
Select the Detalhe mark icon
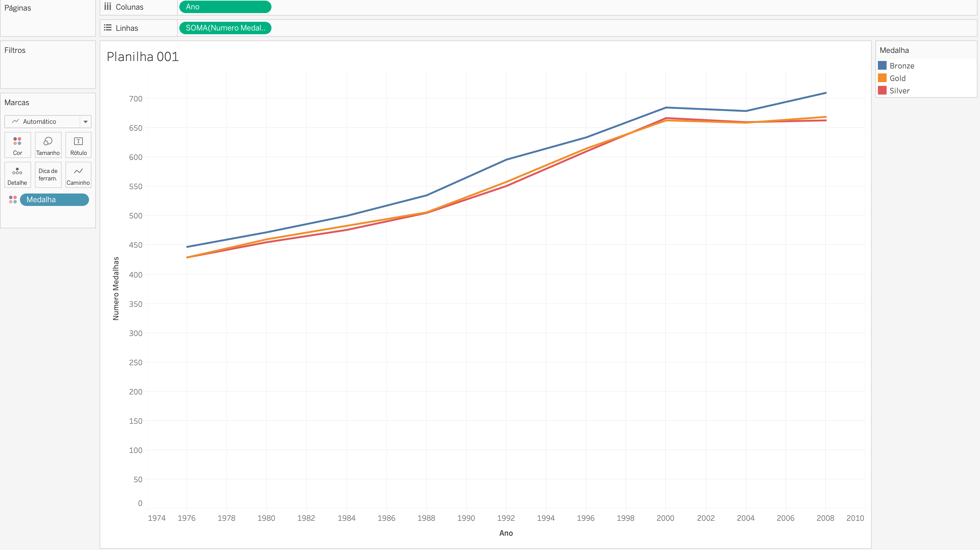(x=17, y=175)
